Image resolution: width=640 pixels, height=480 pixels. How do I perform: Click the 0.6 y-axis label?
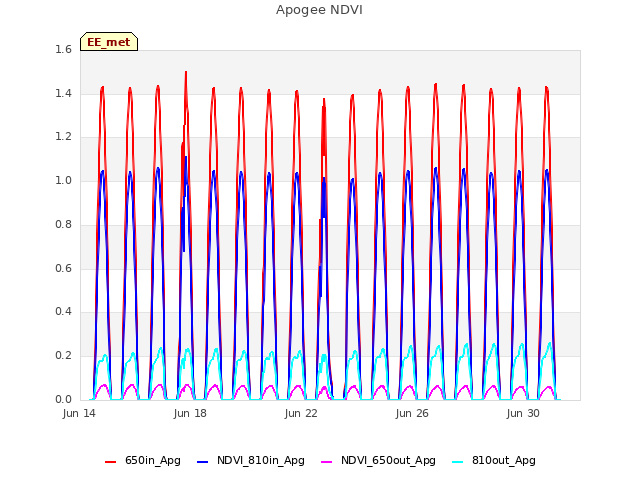click(x=63, y=268)
